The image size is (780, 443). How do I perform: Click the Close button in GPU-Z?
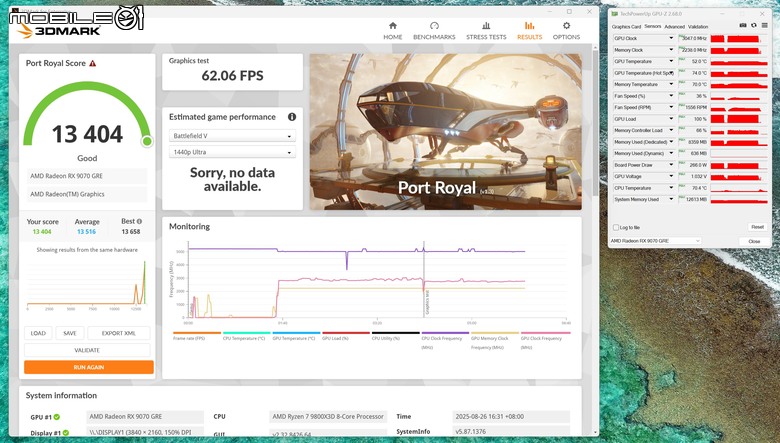tap(754, 241)
